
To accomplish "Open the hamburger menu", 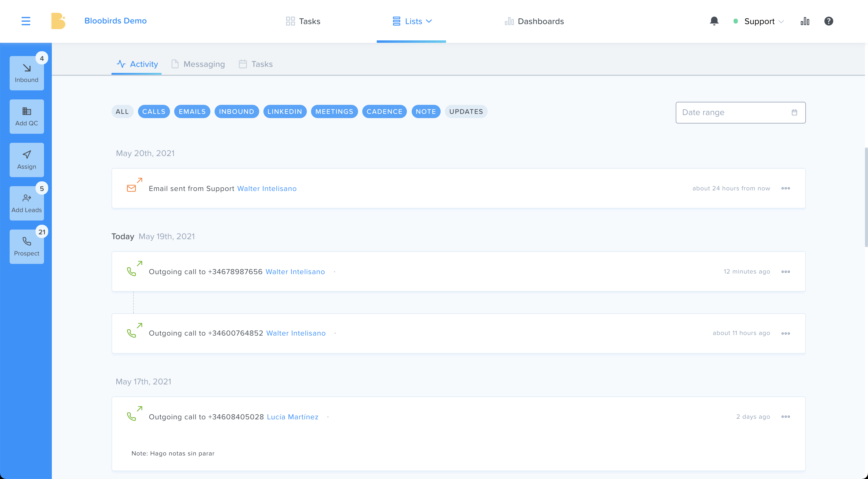I will (26, 21).
